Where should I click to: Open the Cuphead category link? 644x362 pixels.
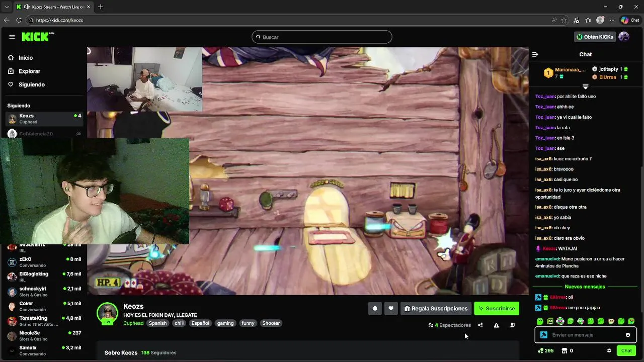coord(133,323)
